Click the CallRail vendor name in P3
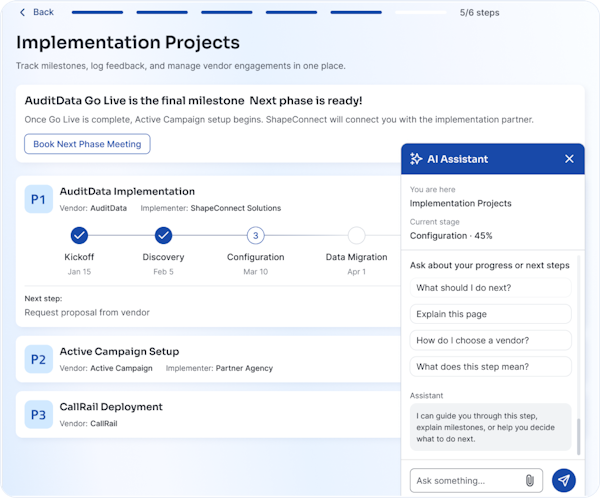Viewport: 600px width, 498px height. click(104, 424)
